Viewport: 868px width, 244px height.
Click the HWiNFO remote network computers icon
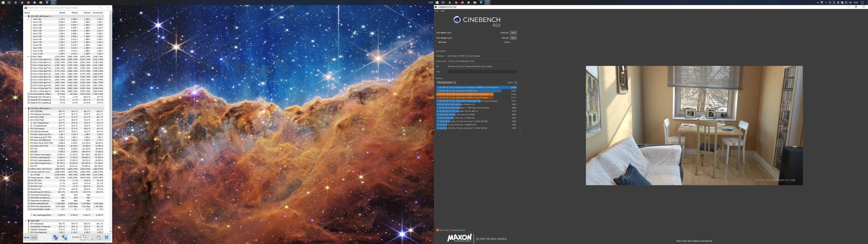point(65,238)
